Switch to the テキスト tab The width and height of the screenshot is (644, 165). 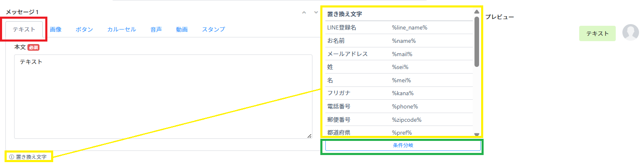click(24, 29)
